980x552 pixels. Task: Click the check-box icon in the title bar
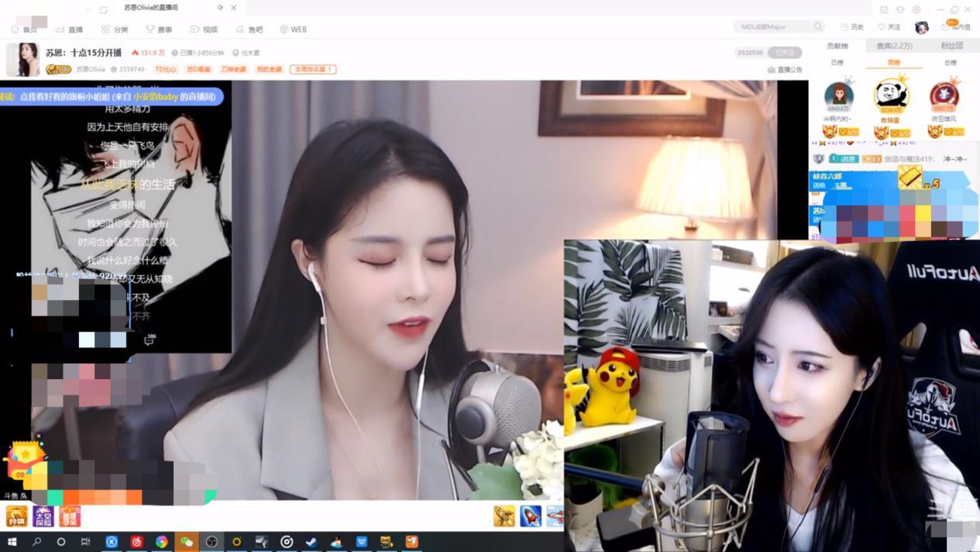883,9
